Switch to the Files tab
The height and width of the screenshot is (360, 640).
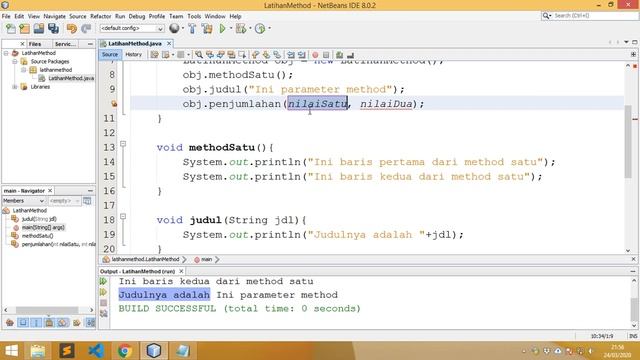click(35, 44)
